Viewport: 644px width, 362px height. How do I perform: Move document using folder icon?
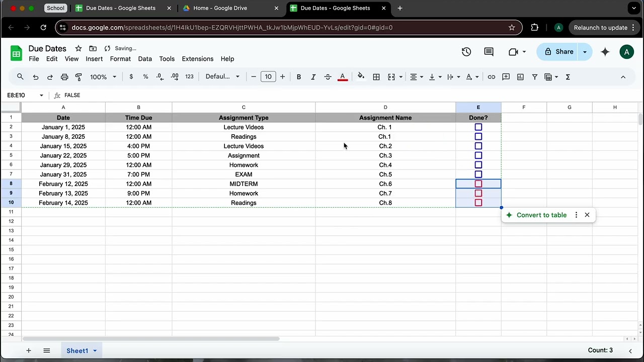point(93,48)
